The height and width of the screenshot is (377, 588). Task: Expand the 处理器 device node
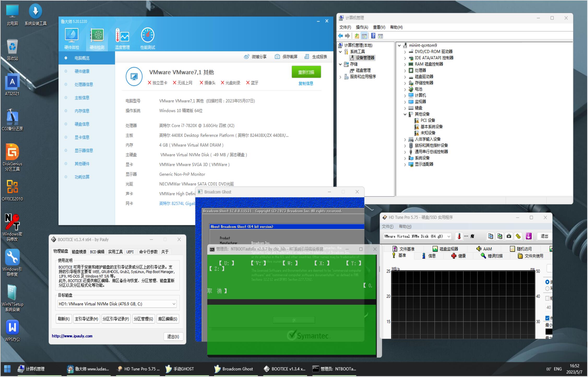click(405, 70)
